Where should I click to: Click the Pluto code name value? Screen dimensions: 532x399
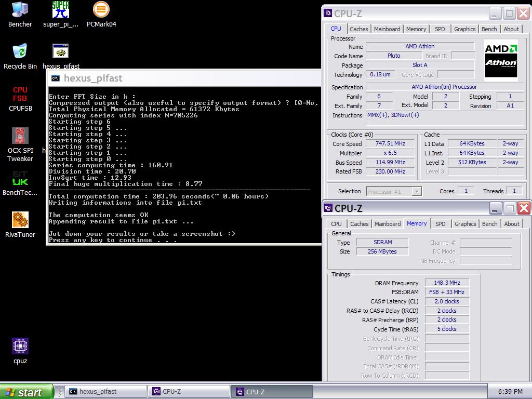394,56
